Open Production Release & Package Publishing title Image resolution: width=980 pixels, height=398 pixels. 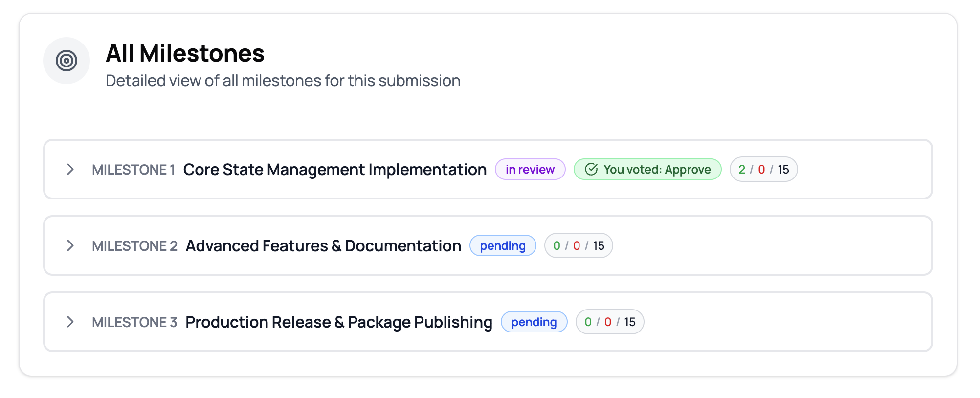[339, 322]
